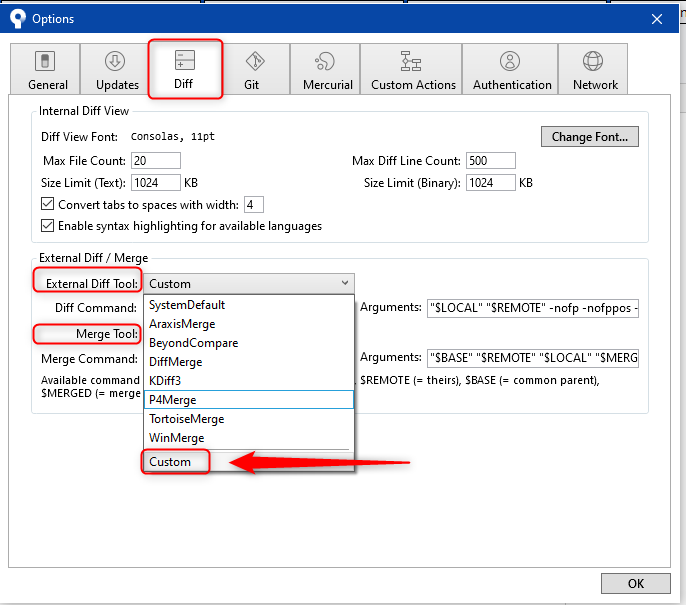Click the Change Font button
686x605 pixels.
[x=589, y=136]
